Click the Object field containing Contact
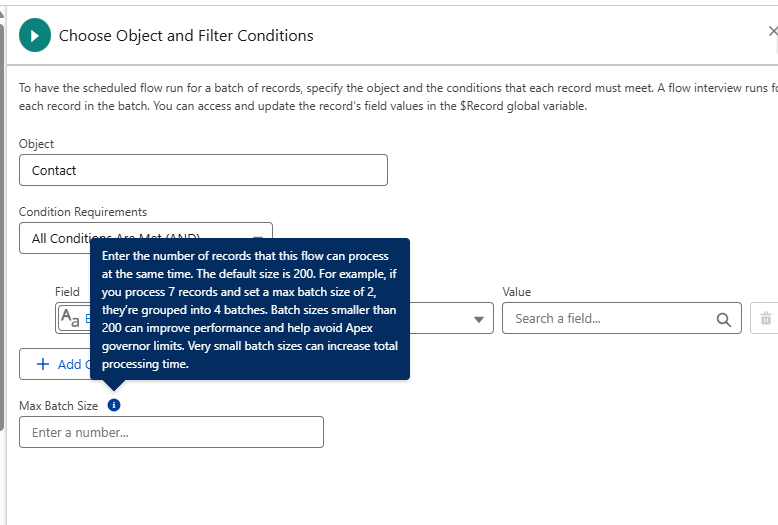The height and width of the screenshot is (525, 778). click(203, 170)
